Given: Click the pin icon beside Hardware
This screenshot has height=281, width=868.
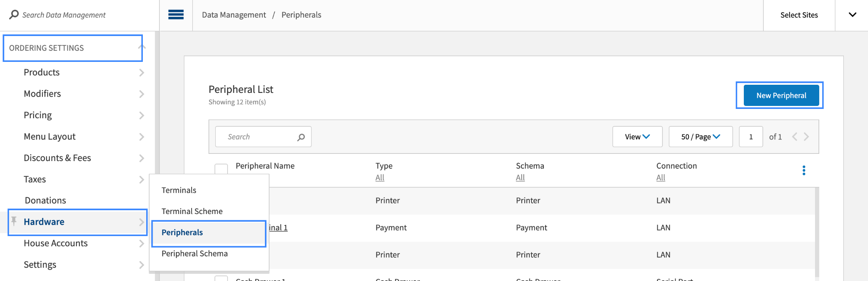Looking at the screenshot, I should click(x=14, y=221).
